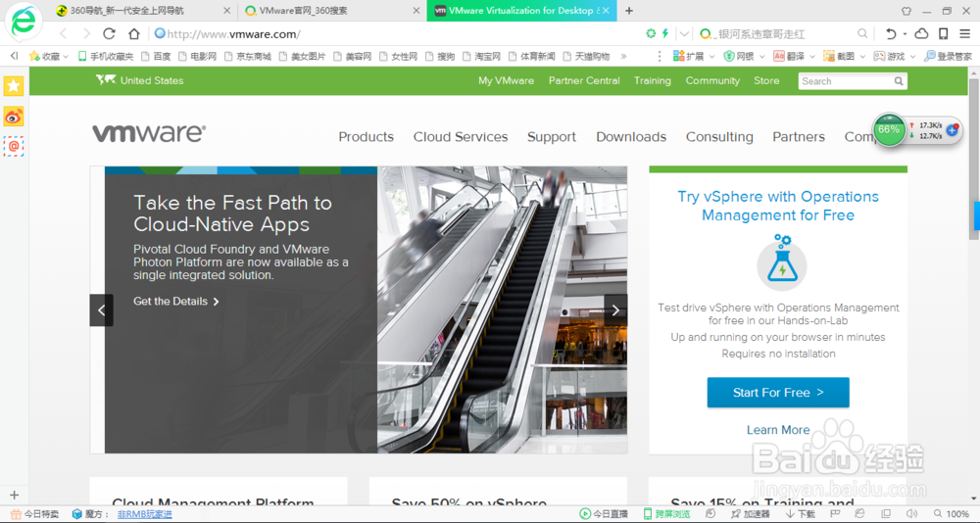Viewport: 980px width, 523px height.
Task: Open the Partner Central link
Action: (584, 80)
